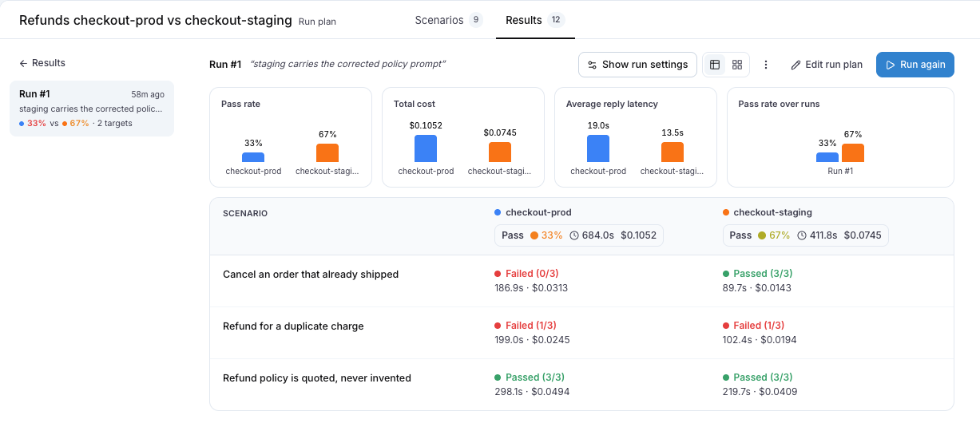Open the three-dot more options menu
Screen dimensions: 980x423
(x=766, y=65)
